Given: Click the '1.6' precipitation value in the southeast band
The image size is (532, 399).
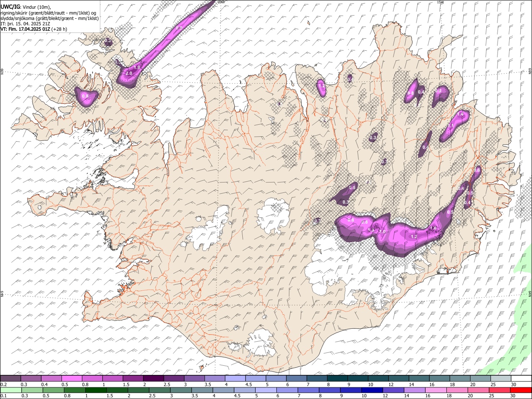Looking at the screenshot, I should [433, 228].
